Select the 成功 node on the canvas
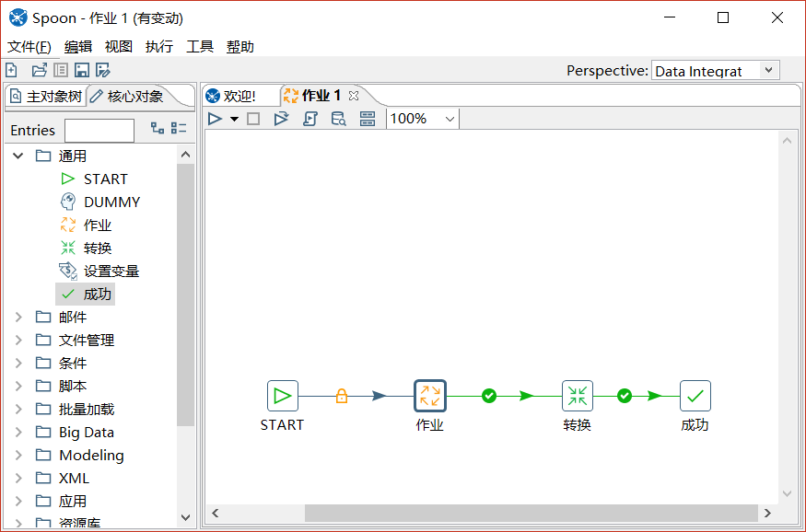This screenshot has height=532, width=806. click(695, 396)
